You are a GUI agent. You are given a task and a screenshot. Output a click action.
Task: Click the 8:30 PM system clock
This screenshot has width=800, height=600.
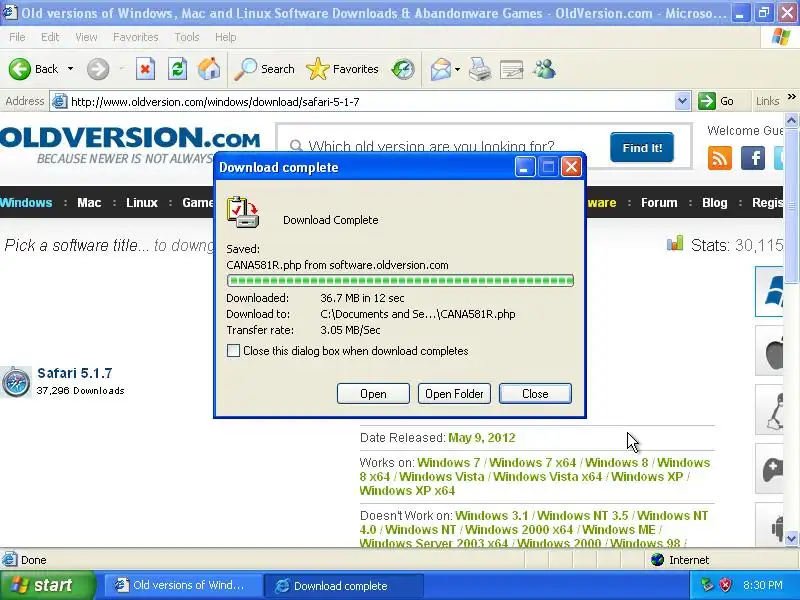coord(763,585)
